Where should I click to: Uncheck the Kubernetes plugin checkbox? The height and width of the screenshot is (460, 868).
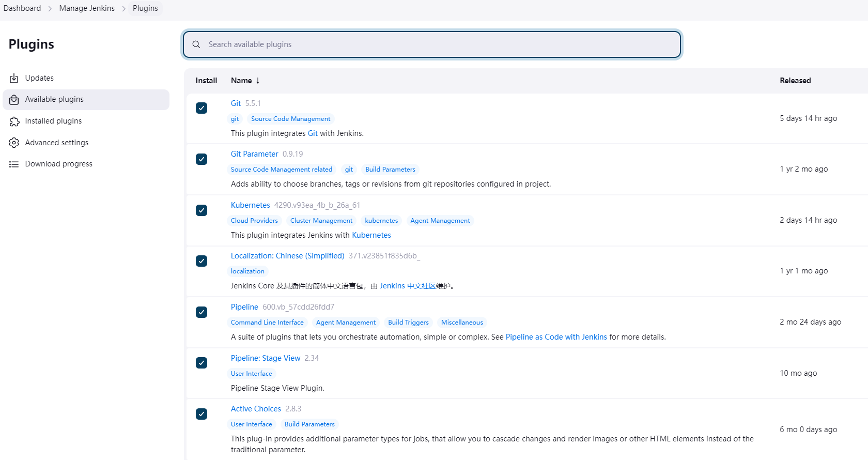click(202, 210)
